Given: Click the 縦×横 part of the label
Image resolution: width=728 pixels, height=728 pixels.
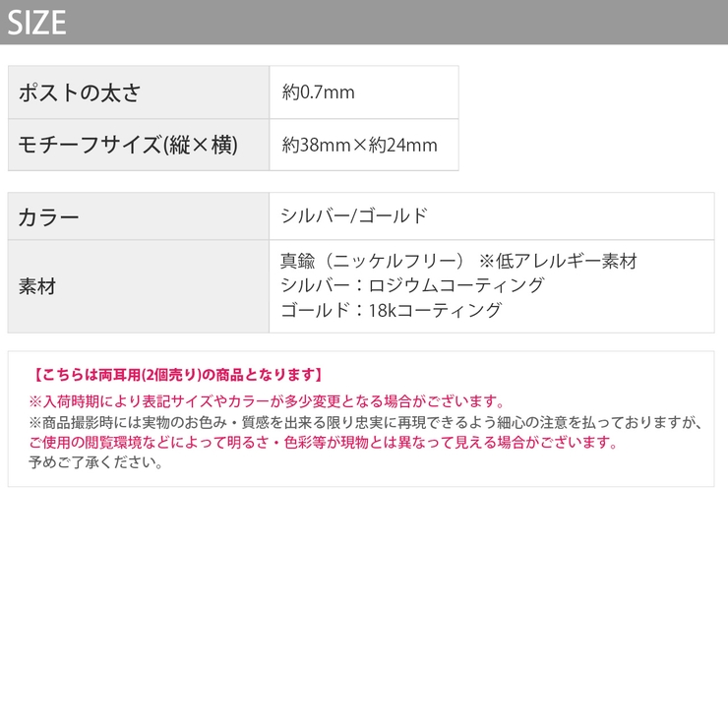Looking at the screenshot, I should pos(201,145).
